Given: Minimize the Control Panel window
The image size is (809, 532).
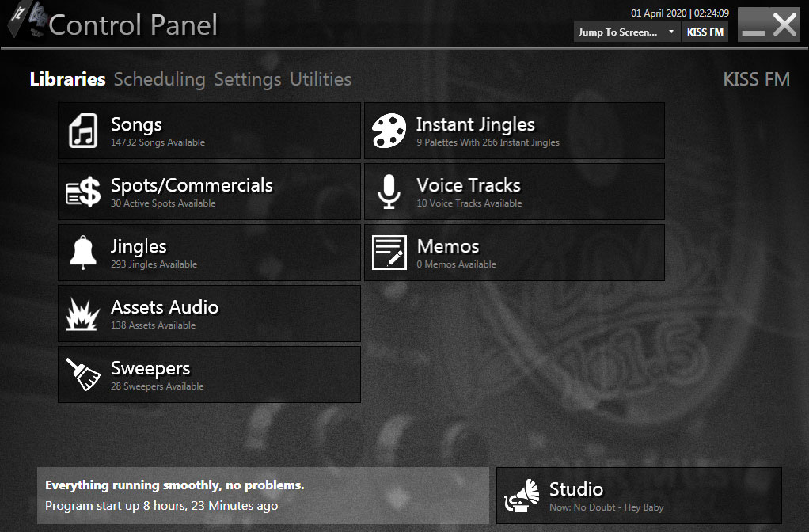Looking at the screenshot, I should point(754,25).
